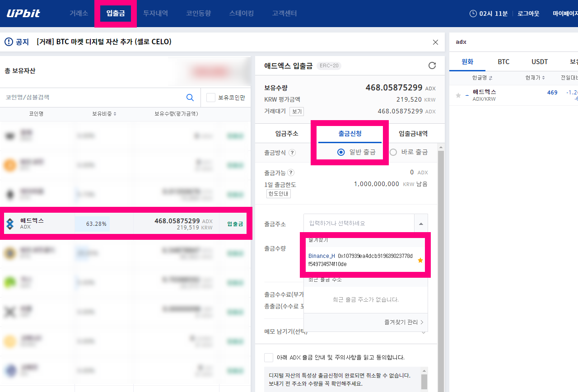
Task: Switch to the 출금신청 tab
Action: point(350,134)
